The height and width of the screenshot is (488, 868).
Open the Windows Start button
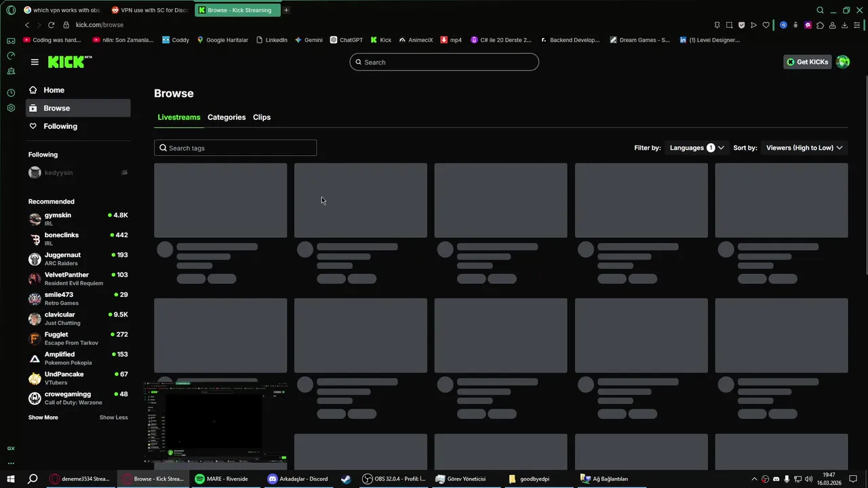pos(11,479)
